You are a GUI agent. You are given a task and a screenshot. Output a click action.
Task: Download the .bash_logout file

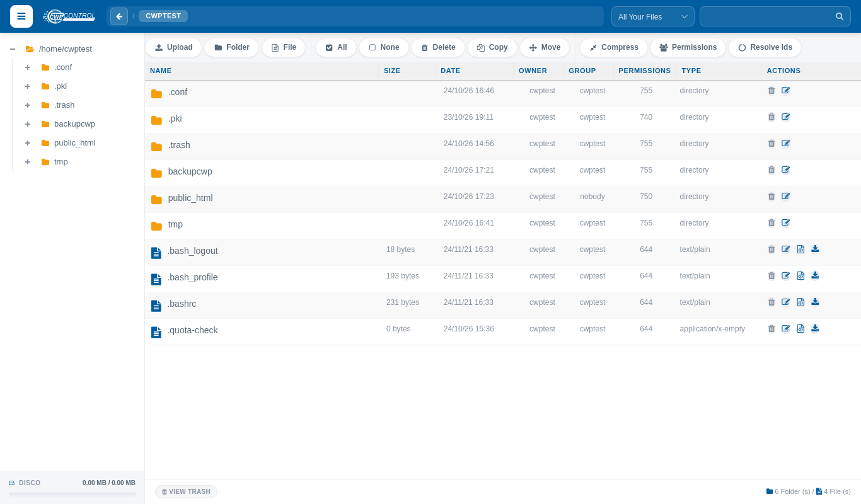[x=815, y=249]
